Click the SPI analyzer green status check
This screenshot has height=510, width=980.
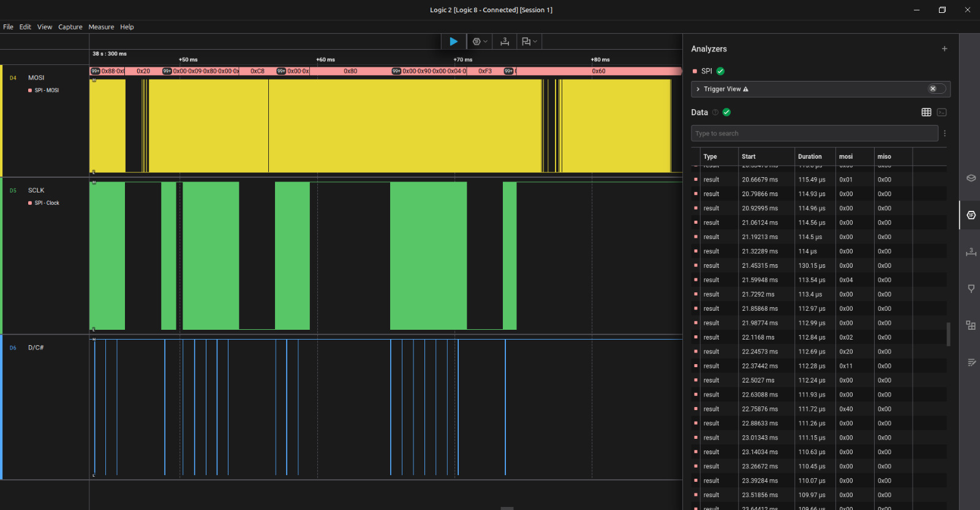click(x=720, y=71)
